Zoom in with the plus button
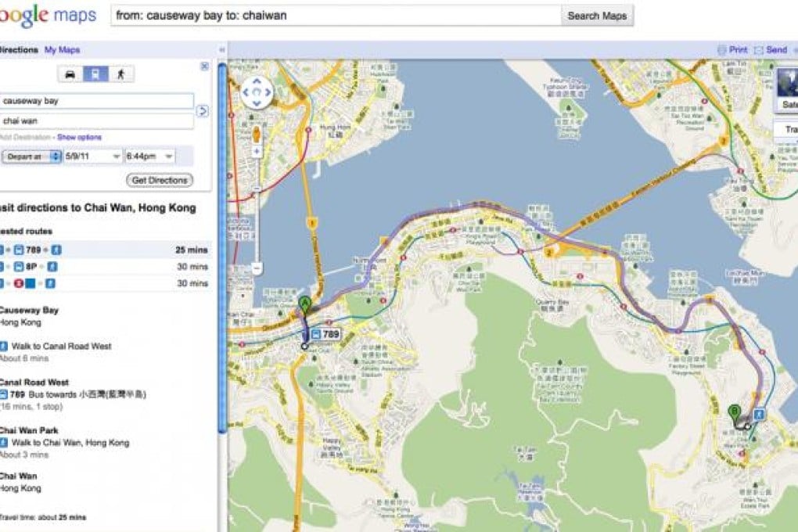Image resolution: width=798 pixels, height=532 pixels. point(257,151)
